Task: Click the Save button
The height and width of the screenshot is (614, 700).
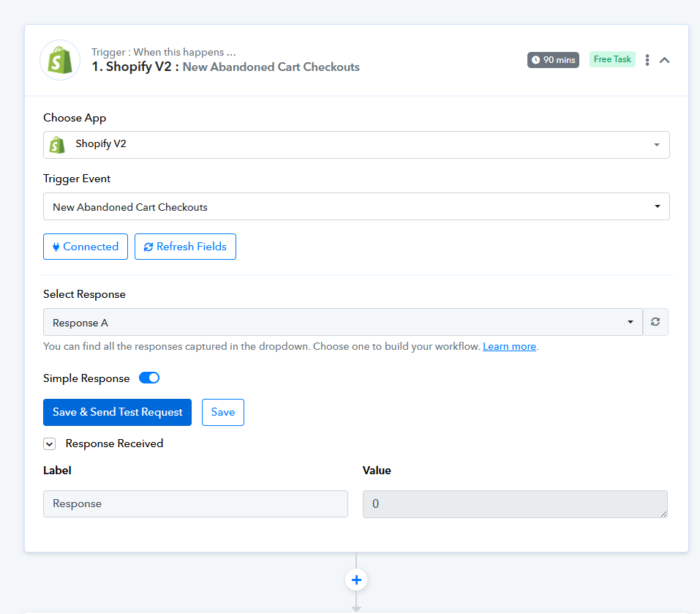Action: tap(223, 412)
